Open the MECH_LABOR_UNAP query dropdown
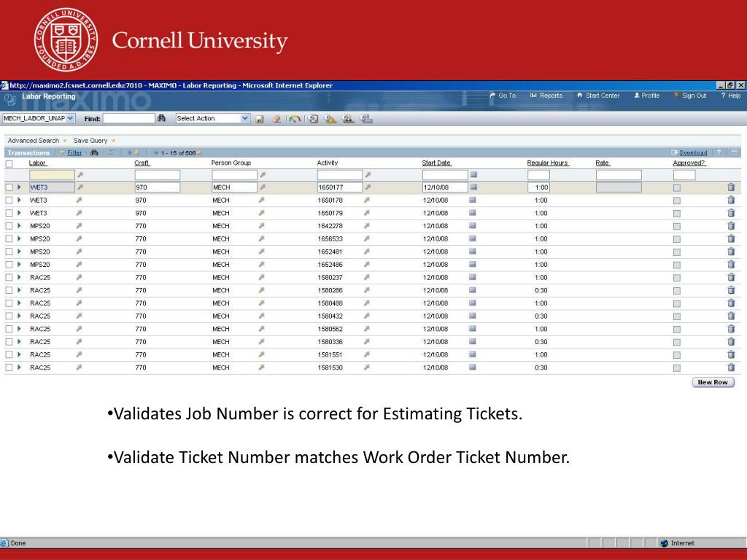Viewport: 747px width, 560px height. [x=70, y=118]
